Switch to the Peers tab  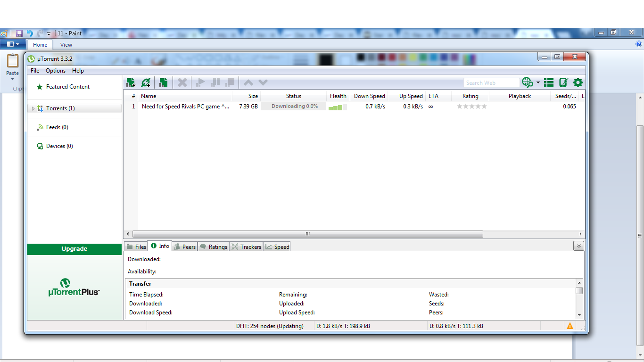[x=184, y=247]
